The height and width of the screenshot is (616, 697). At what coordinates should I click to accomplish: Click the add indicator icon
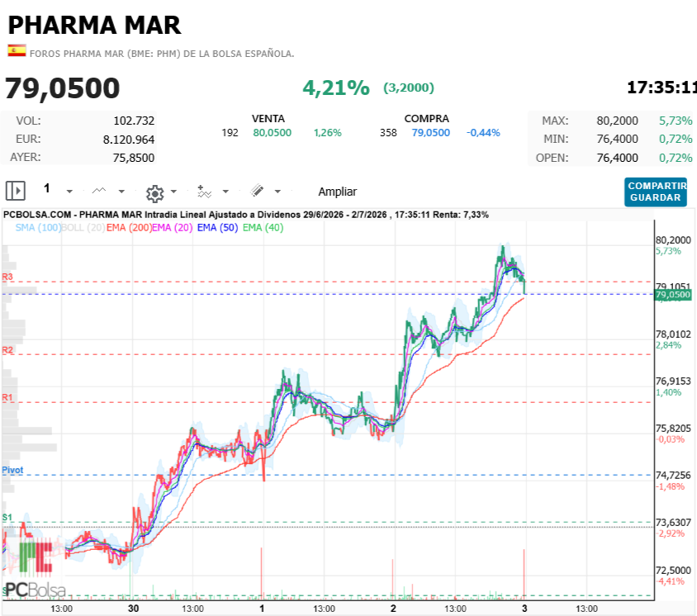pos(204,192)
